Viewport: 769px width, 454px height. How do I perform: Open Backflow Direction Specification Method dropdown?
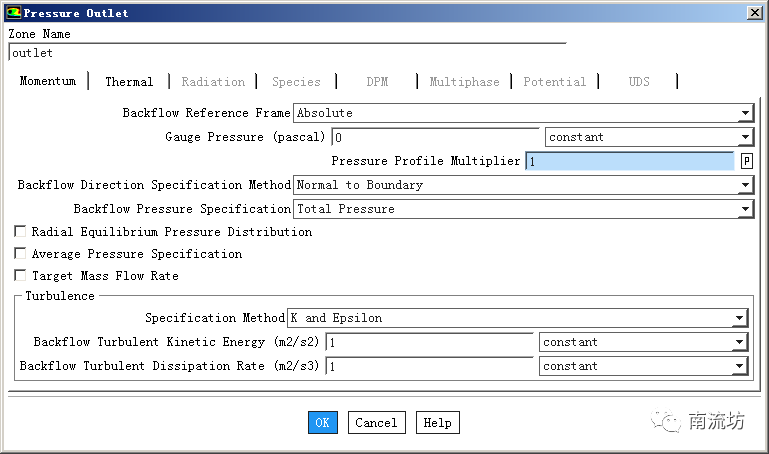(745, 185)
